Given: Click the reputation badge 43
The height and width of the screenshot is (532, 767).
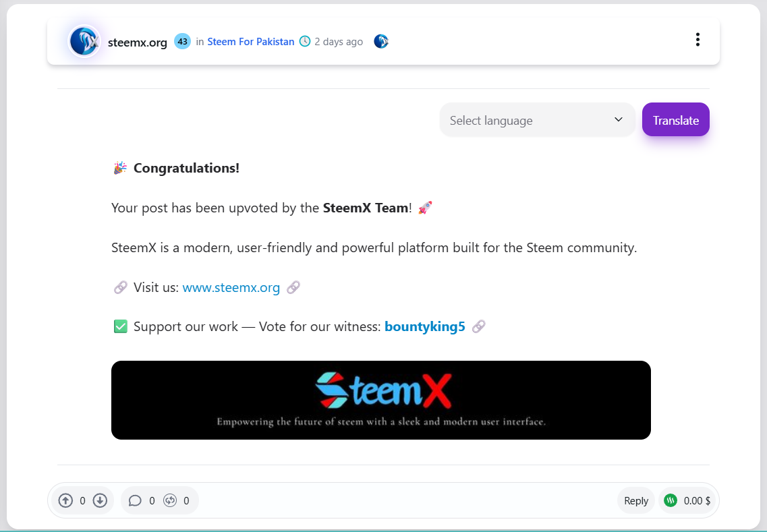Looking at the screenshot, I should coord(182,42).
